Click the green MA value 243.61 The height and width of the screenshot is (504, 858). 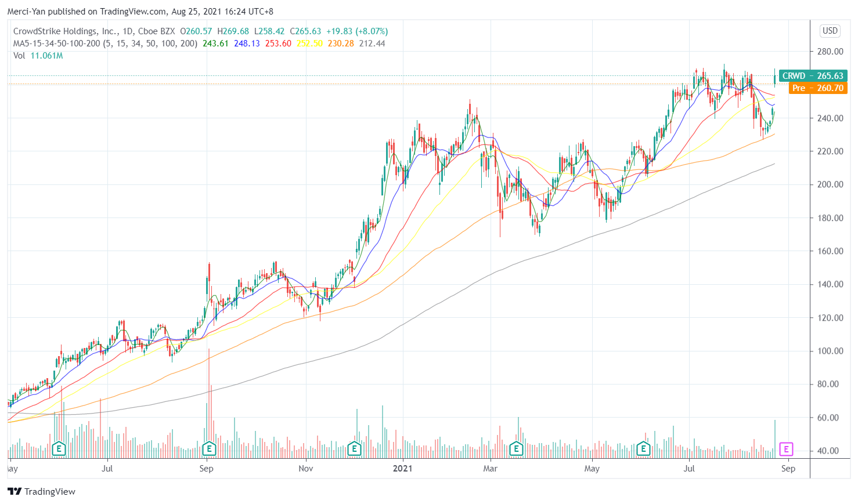pyautogui.click(x=215, y=43)
